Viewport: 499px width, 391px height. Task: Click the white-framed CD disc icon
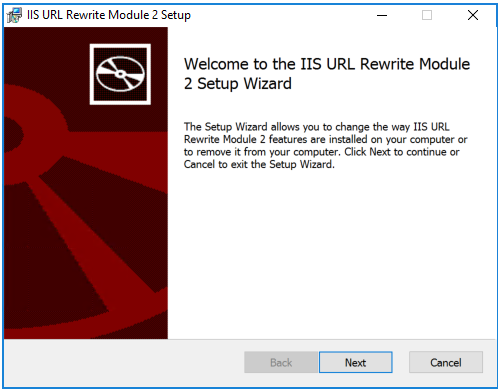(x=120, y=74)
